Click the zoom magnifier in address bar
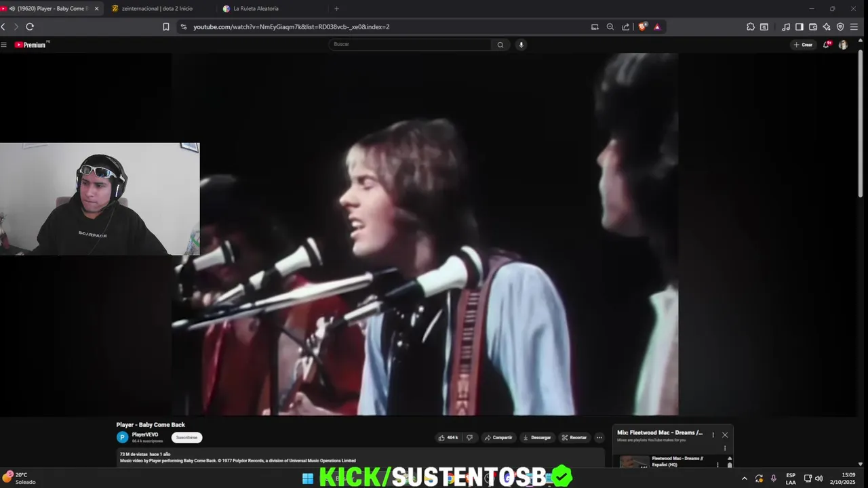The image size is (868, 488). click(x=610, y=27)
